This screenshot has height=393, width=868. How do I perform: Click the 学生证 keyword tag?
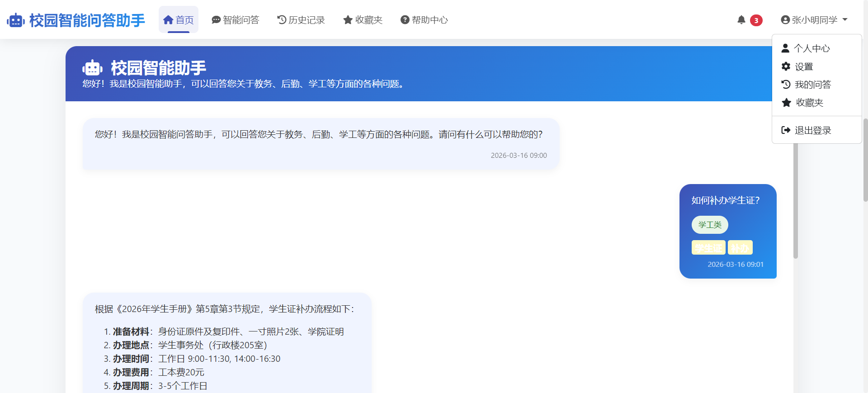(x=708, y=248)
